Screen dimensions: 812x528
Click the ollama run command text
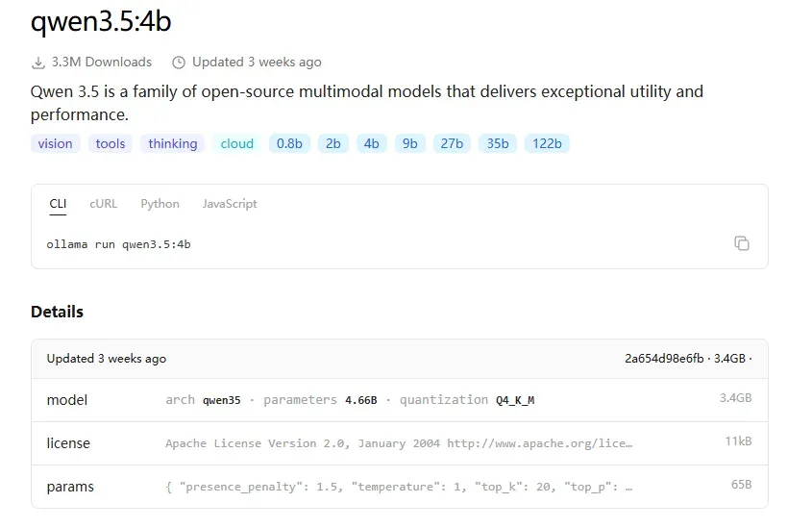(118, 244)
